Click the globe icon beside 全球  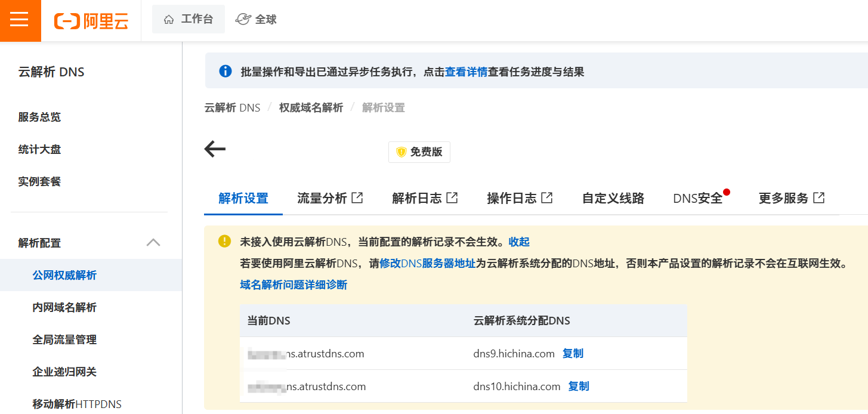pyautogui.click(x=243, y=19)
